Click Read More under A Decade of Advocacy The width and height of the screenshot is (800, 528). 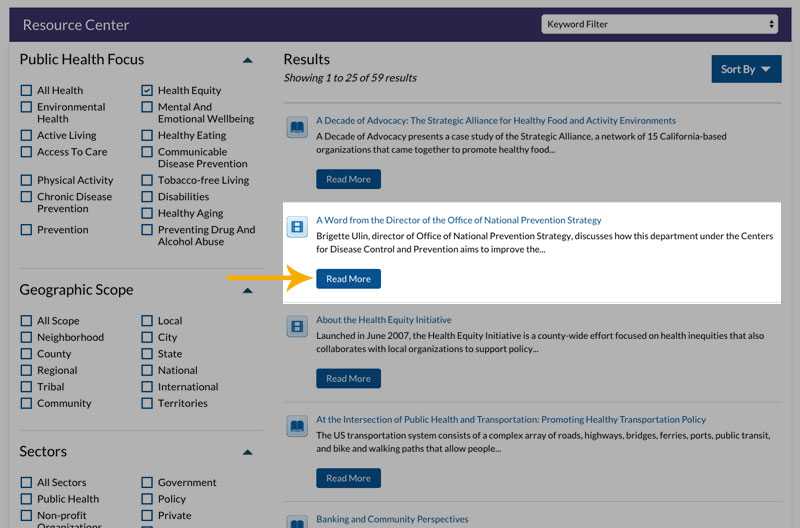click(x=348, y=179)
